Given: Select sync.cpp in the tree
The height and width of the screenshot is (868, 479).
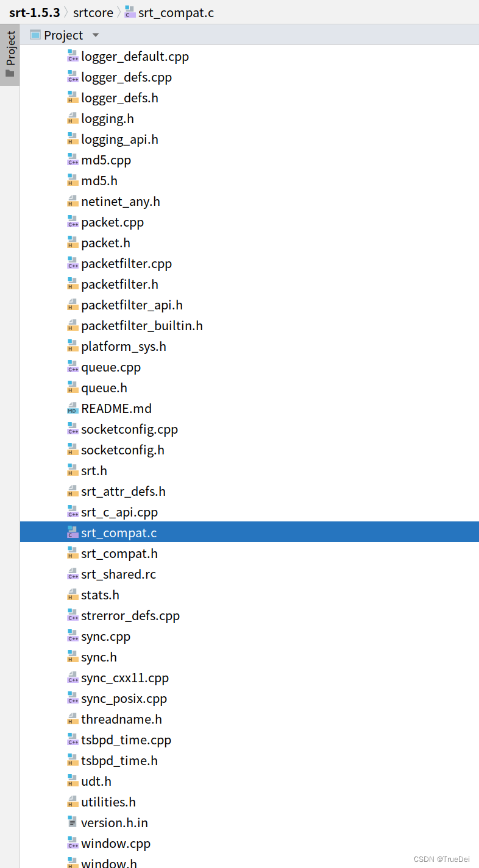Looking at the screenshot, I should pos(105,637).
